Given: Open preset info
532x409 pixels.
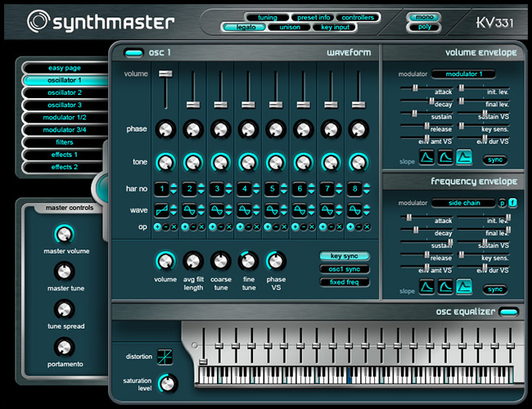Looking at the screenshot, I should click(x=313, y=17).
